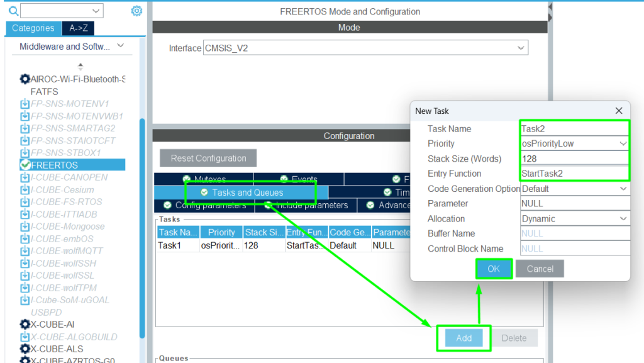Close the New Task dialog
Image resolution: width=644 pixels, height=363 pixels.
[618, 111]
